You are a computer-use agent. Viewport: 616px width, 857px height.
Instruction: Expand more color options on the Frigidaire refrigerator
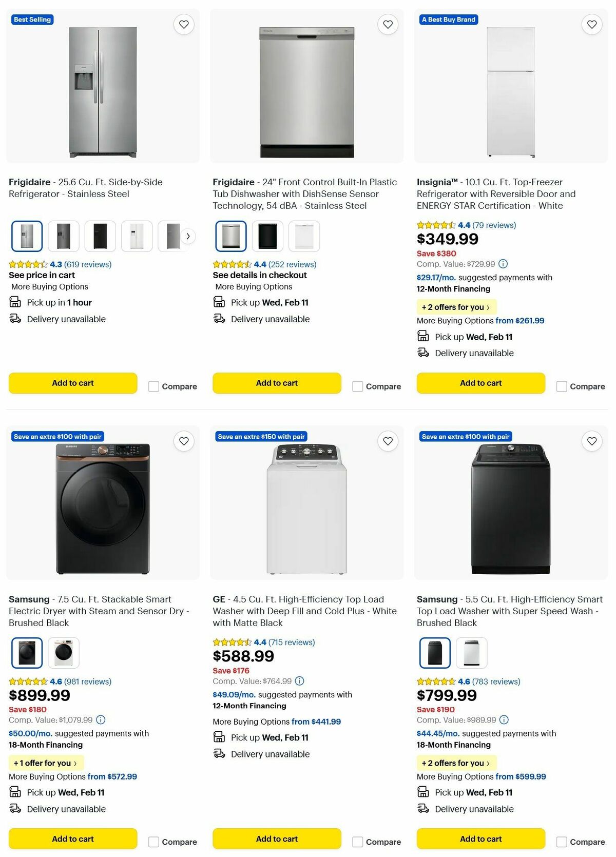click(188, 236)
